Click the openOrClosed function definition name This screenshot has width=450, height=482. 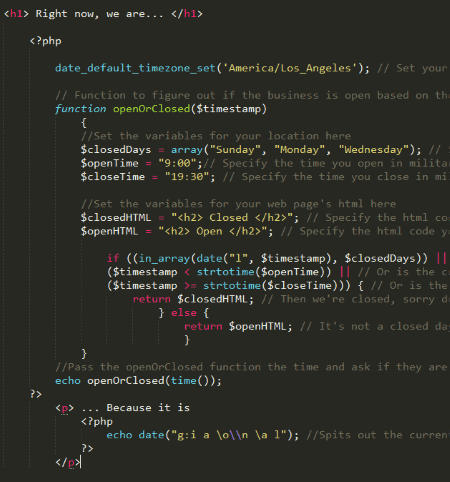point(151,109)
